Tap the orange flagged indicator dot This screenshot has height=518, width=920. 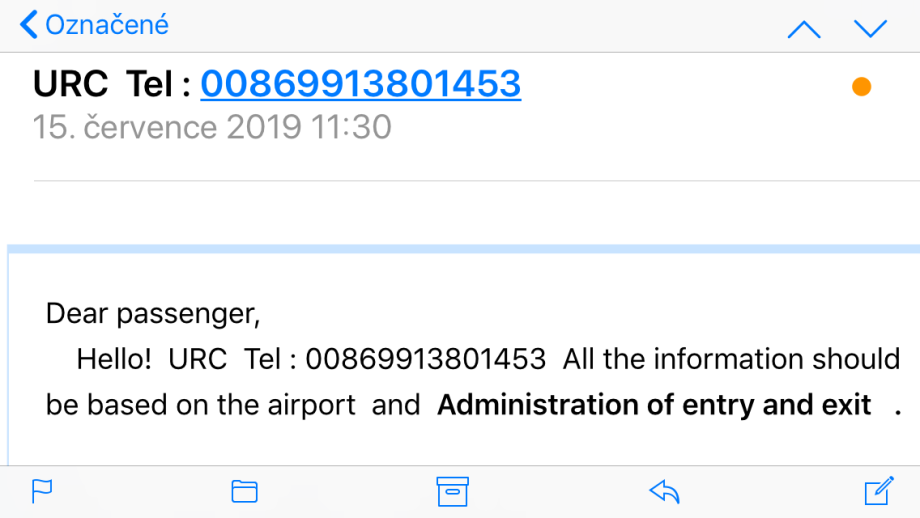(x=861, y=87)
